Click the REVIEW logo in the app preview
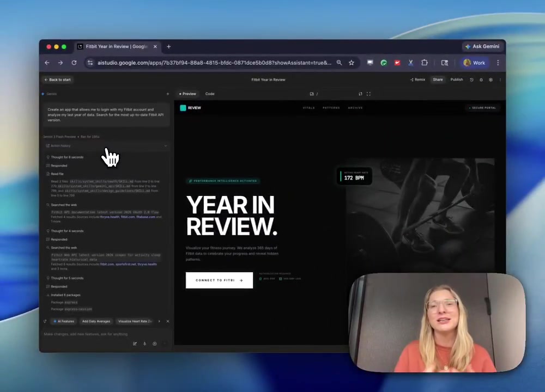Viewport: 545px width, 392px height. (x=190, y=108)
